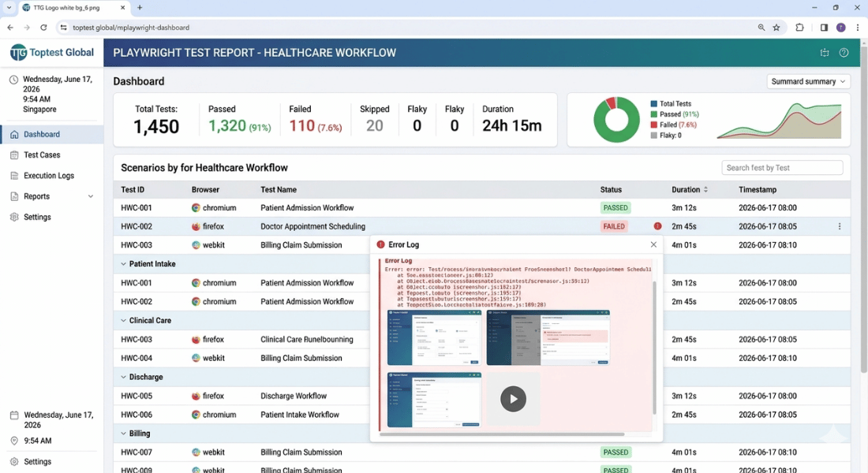The width and height of the screenshot is (868, 473).
Task: Click chromium icon on Patient Intake Workflow row
Action: point(196,415)
